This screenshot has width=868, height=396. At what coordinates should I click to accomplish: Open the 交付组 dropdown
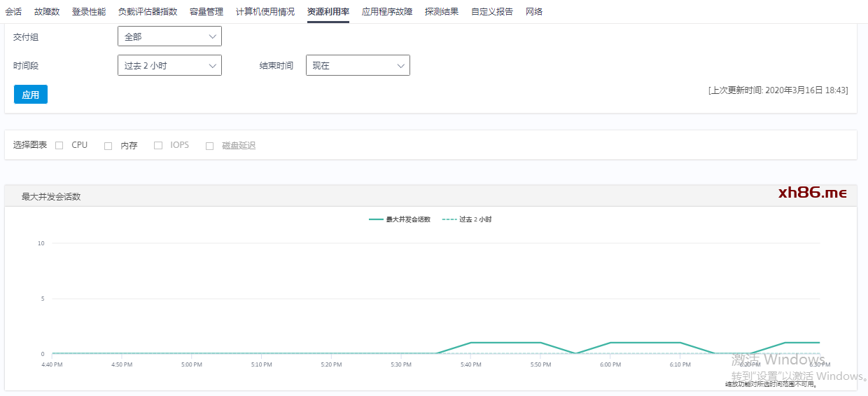click(169, 36)
